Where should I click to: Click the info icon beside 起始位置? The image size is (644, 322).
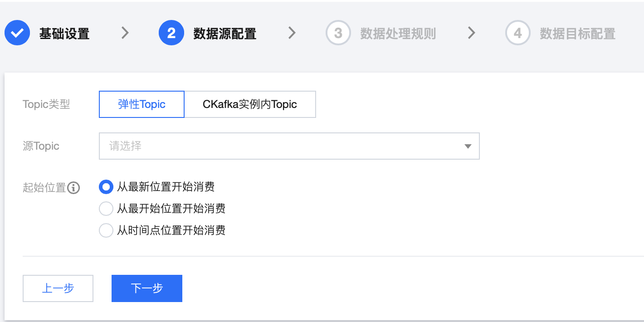(x=73, y=187)
